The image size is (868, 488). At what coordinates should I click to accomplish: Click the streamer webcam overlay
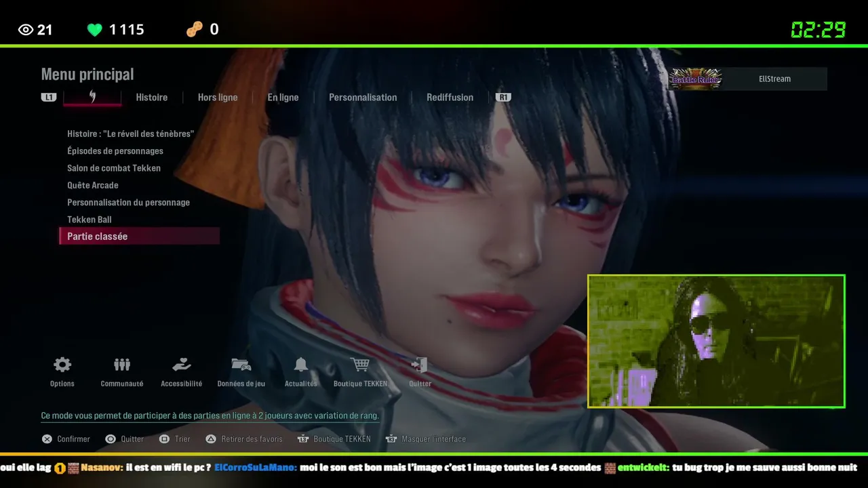tap(716, 341)
